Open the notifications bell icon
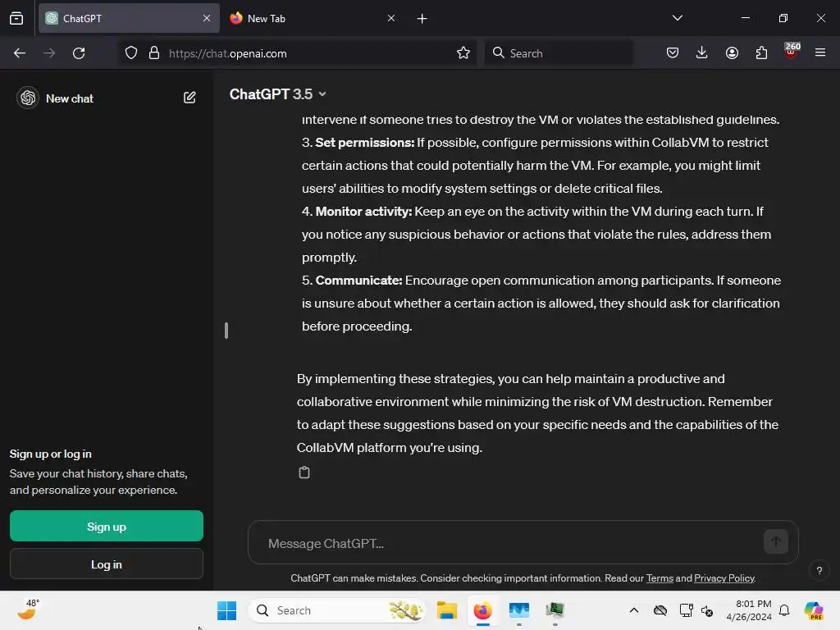 784,610
